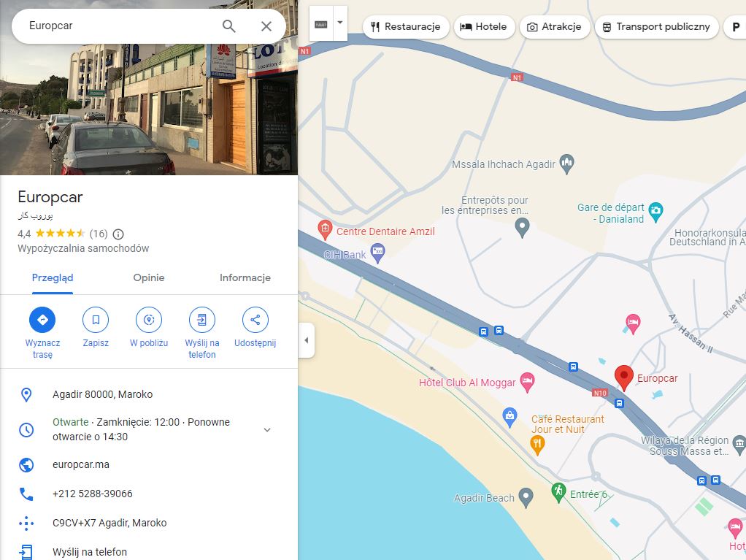The image size is (746, 560).
Task: Click pink hotel marker above Av. Hassan II label
Action: point(633,324)
